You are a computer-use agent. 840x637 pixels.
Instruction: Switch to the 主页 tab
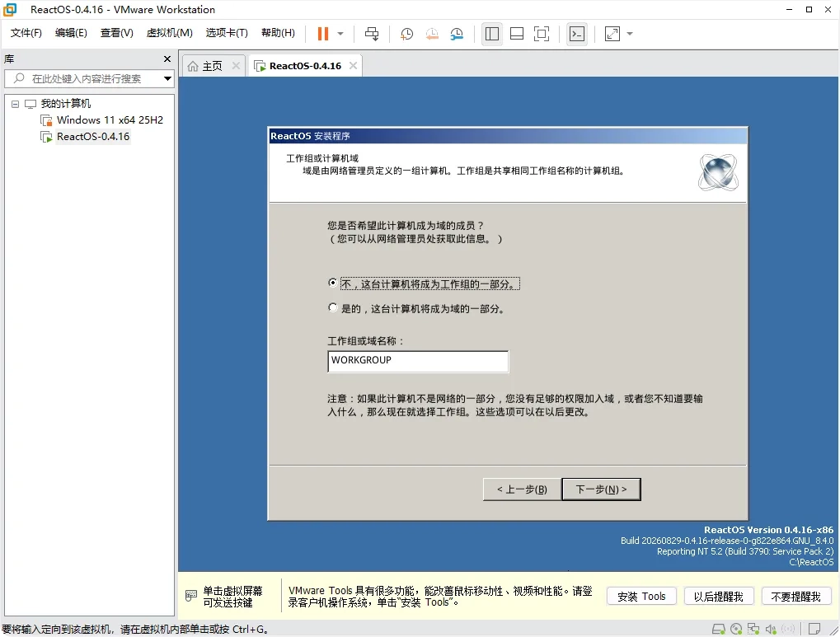click(212, 66)
